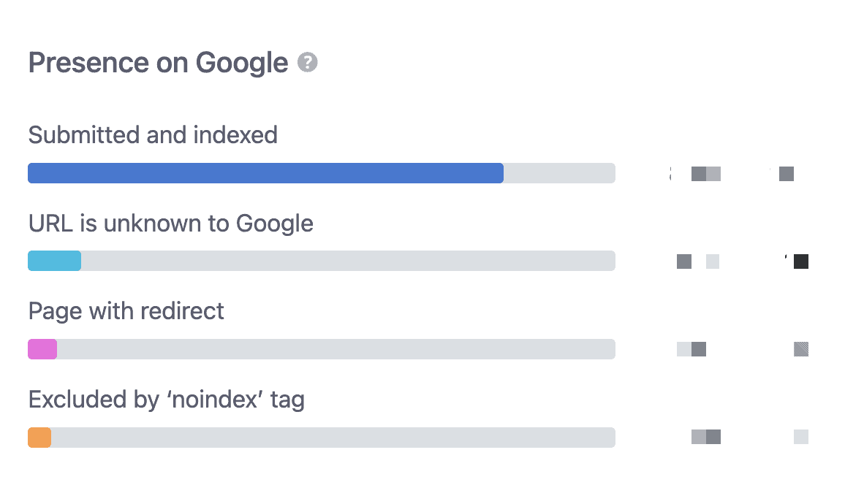Click the 'Presence on Google' heading
The width and height of the screenshot is (845, 504).
pyautogui.click(x=158, y=63)
